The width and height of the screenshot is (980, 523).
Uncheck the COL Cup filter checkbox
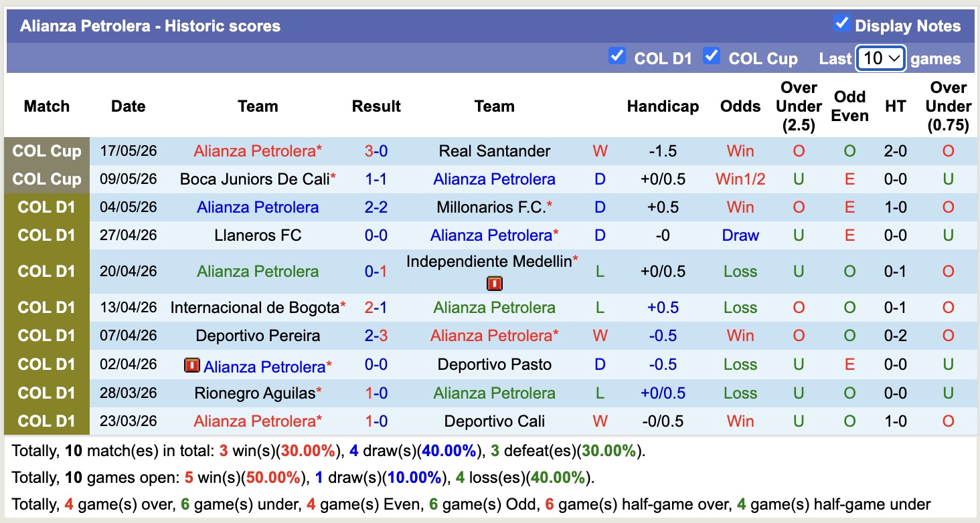coord(711,56)
